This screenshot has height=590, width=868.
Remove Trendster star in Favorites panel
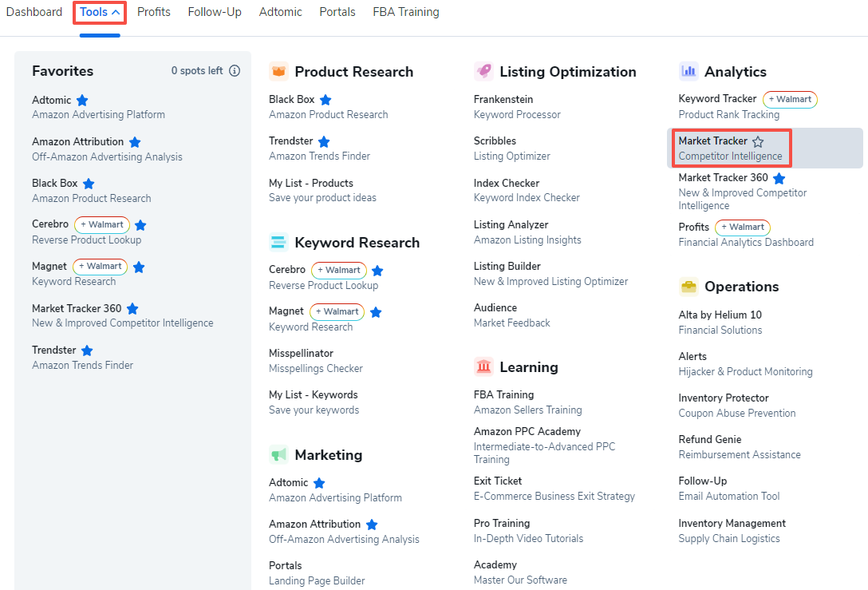pyautogui.click(x=87, y=350)
